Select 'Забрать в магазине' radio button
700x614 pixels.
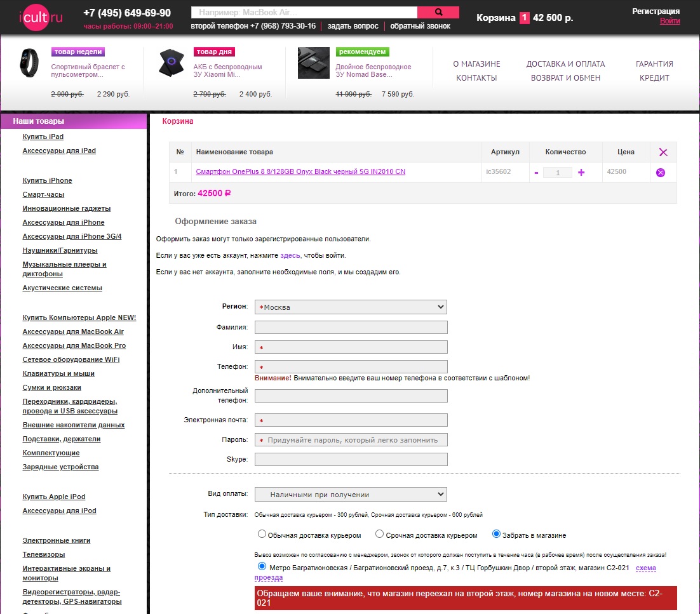pyautogui.click(x=497, y=535)
